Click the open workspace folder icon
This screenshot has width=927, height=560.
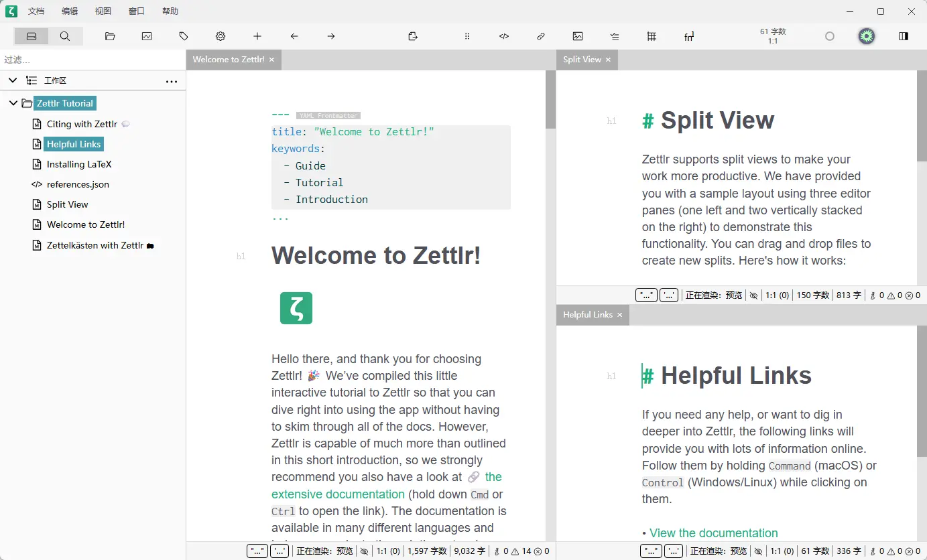[x=110, y=36]
